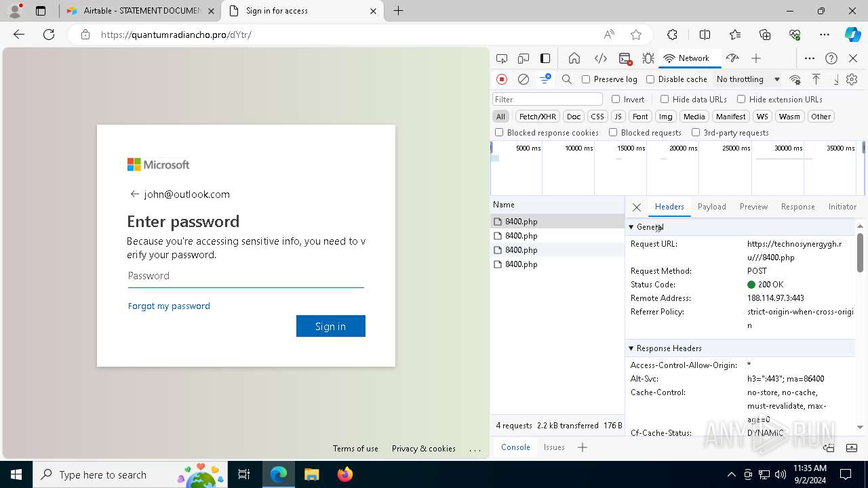
Task: Refresh the browser page
Action: [49, 35]
